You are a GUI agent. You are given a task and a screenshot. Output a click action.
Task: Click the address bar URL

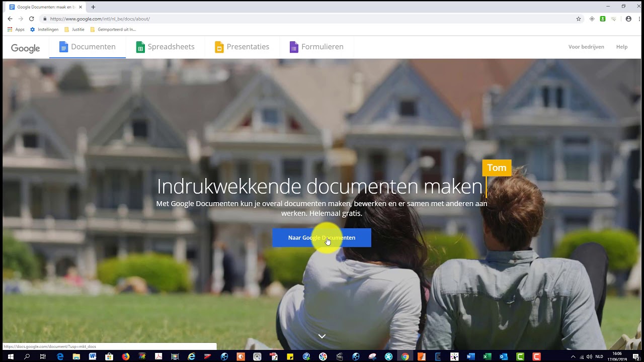click(x=100, y=19)
